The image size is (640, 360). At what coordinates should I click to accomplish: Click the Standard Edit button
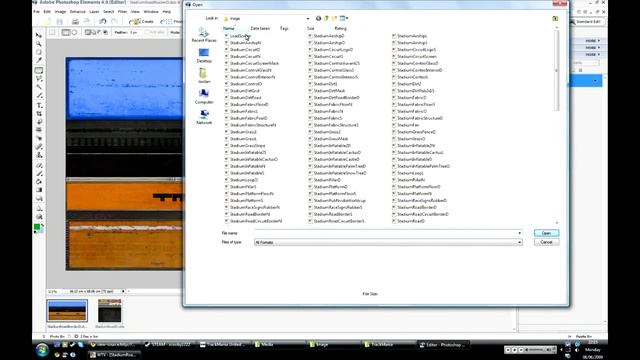tap(587, 21)
